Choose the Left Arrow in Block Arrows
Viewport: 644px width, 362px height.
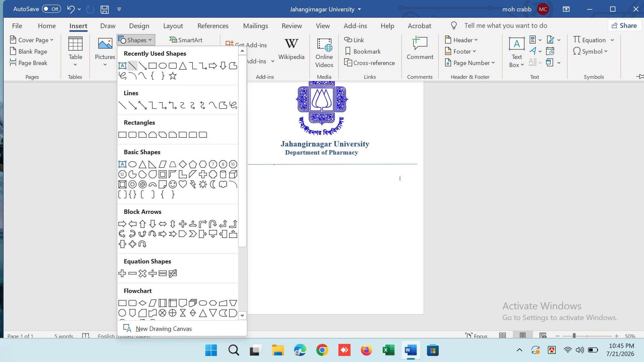132,224
